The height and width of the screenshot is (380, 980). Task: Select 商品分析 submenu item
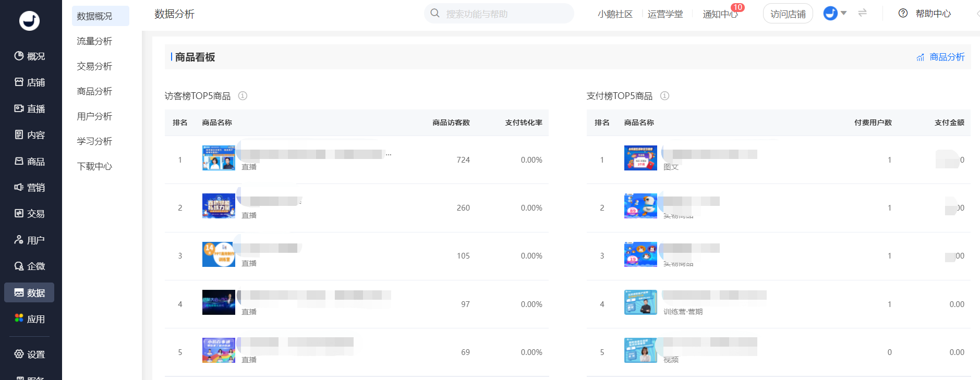point(94,91)
